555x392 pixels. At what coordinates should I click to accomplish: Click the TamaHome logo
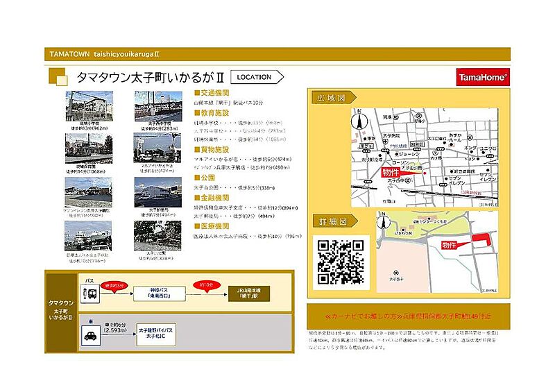483,78
